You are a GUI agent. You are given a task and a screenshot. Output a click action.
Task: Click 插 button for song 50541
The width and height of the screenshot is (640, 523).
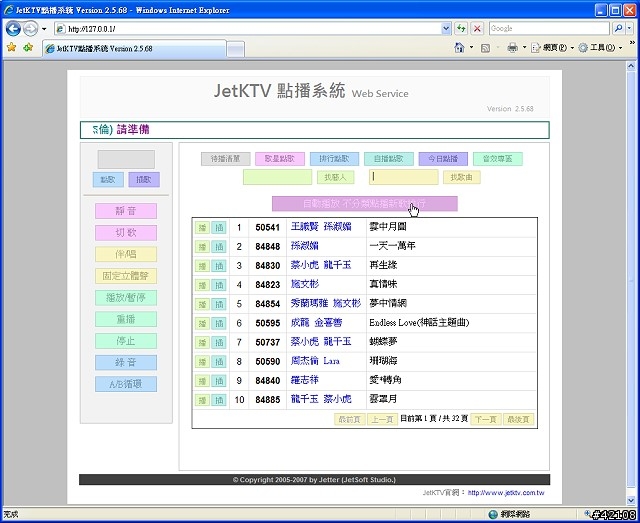pyautogui.click(x=219, y=227)
